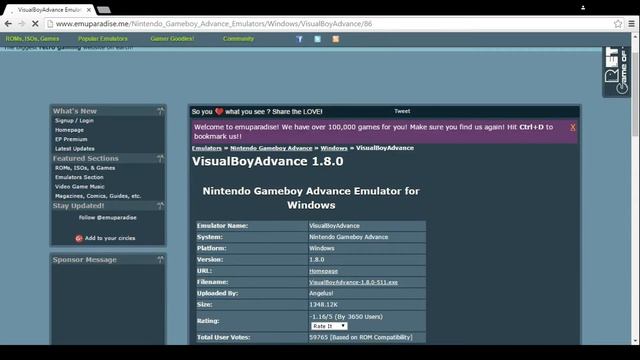Screen dimensions: 640x360
Task: Click the browser forward arrow
Action: point(22,24)
